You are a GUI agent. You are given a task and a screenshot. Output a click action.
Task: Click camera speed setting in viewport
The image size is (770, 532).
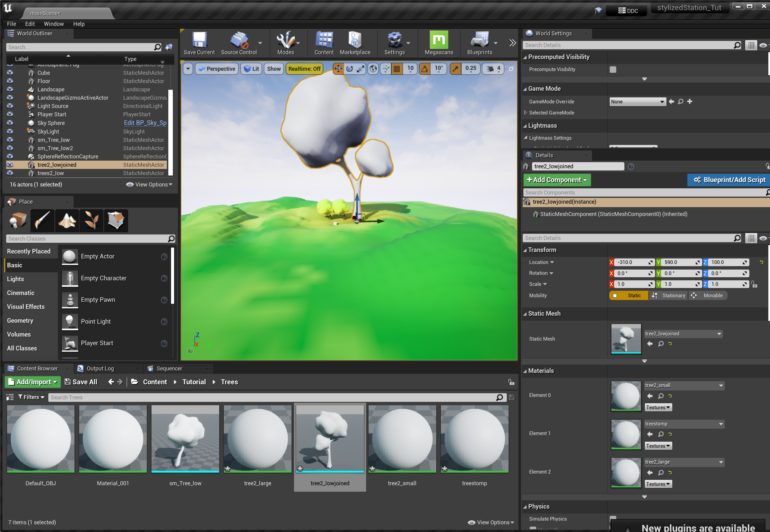tap(493, 69)
